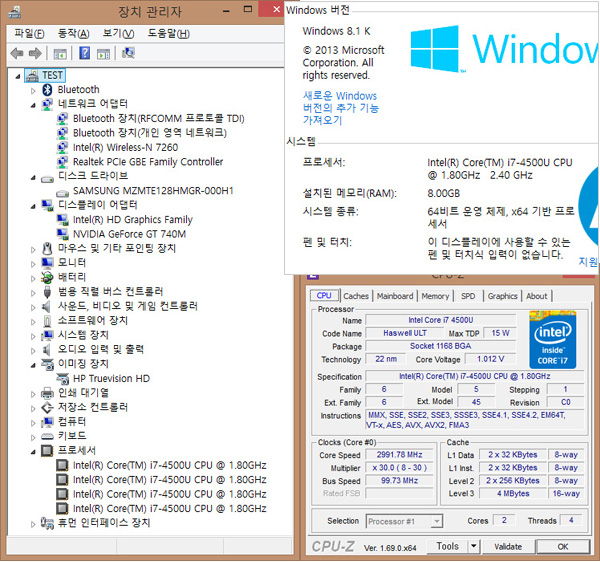Collapse the 네트워크 어댑터 node
Screen dimensions: 600x562
coord(33,105)
